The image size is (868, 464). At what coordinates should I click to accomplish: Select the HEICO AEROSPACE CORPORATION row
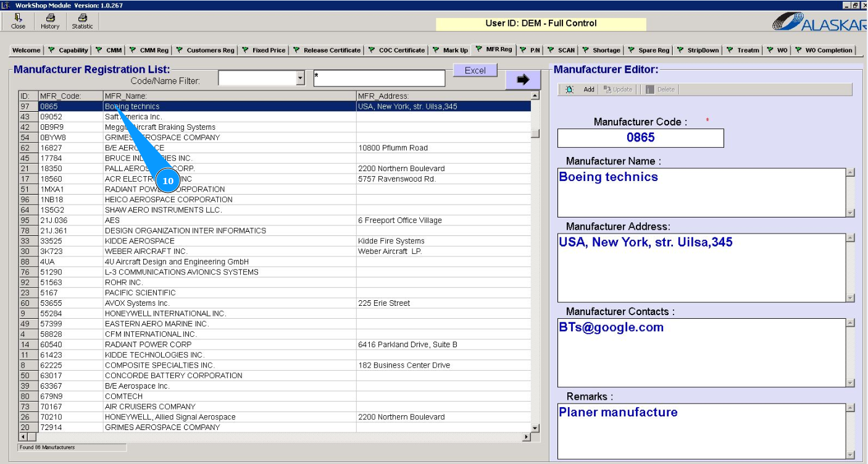(275, 200)
